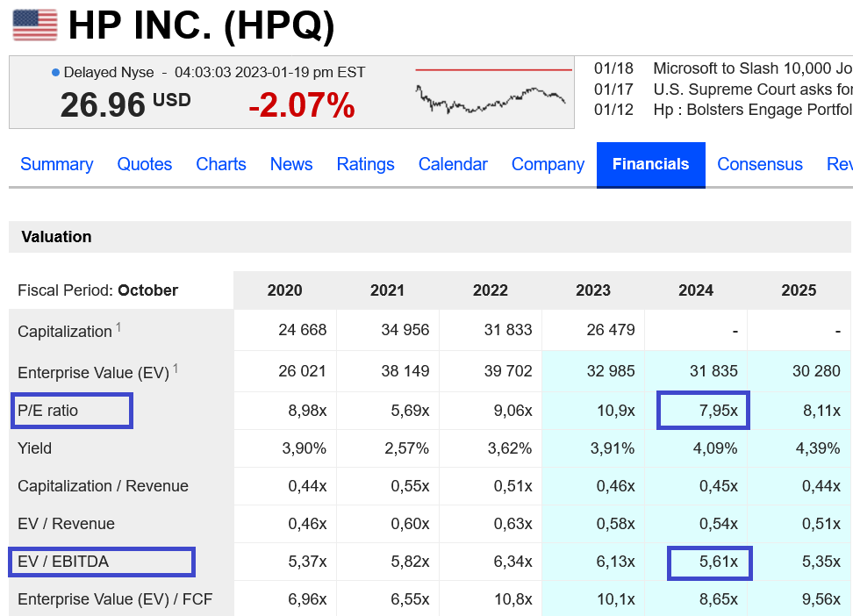Click the 8,98x P/E ratio for 2020
The width and height of the screenshot is (853, 616).
coord(307,411)
